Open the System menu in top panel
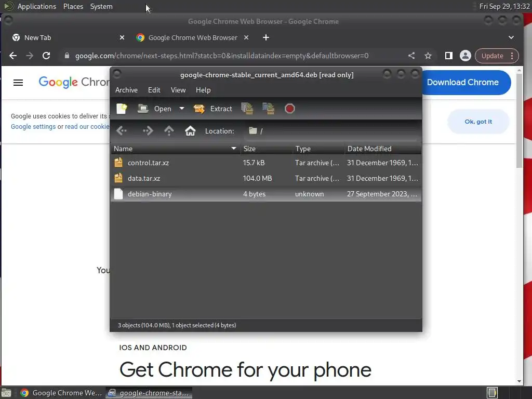Viewport: 532px width, 399px height. [x=101, y=6]
